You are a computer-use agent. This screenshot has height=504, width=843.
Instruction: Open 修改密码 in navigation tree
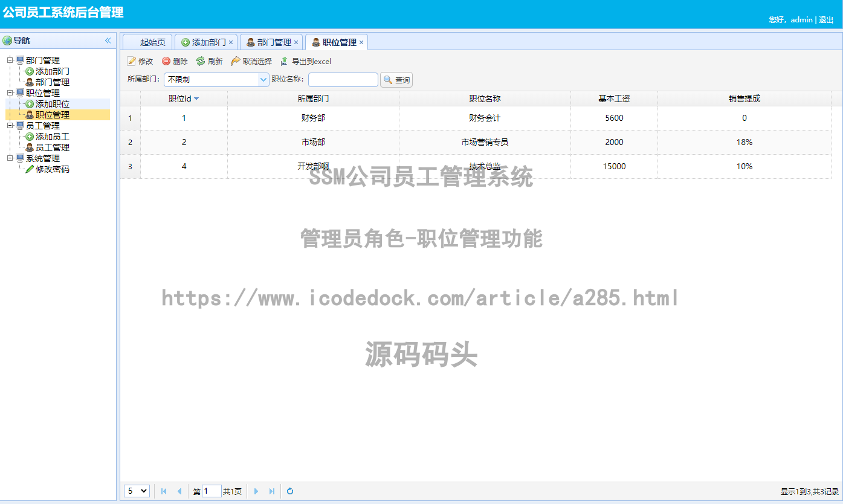pyautogui.click(x=52, y=169)
